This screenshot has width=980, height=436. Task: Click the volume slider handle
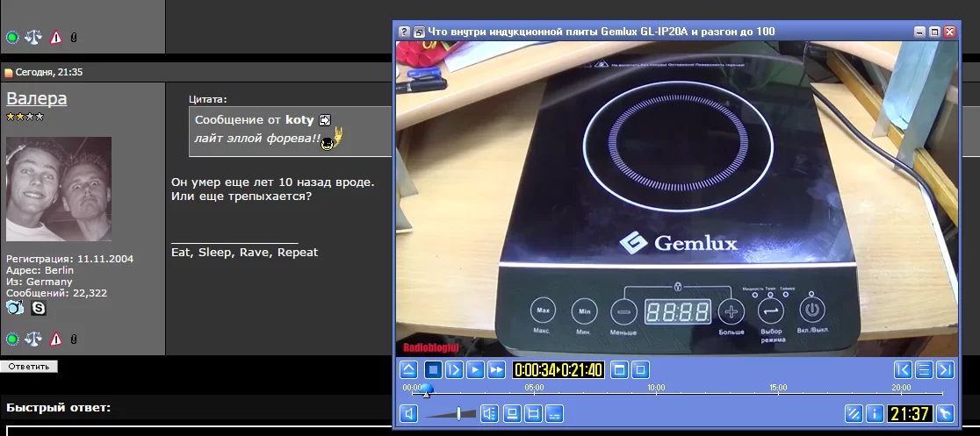(x=459, y=413)
